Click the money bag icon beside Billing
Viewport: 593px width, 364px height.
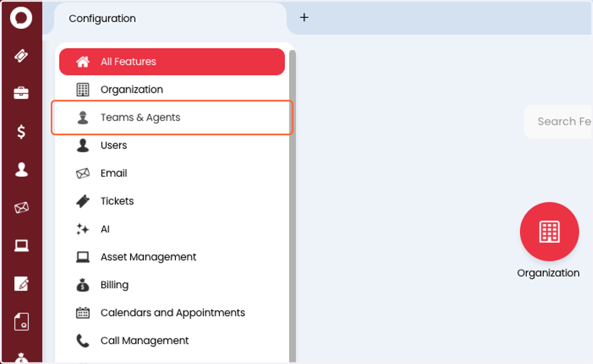(83, 285)
